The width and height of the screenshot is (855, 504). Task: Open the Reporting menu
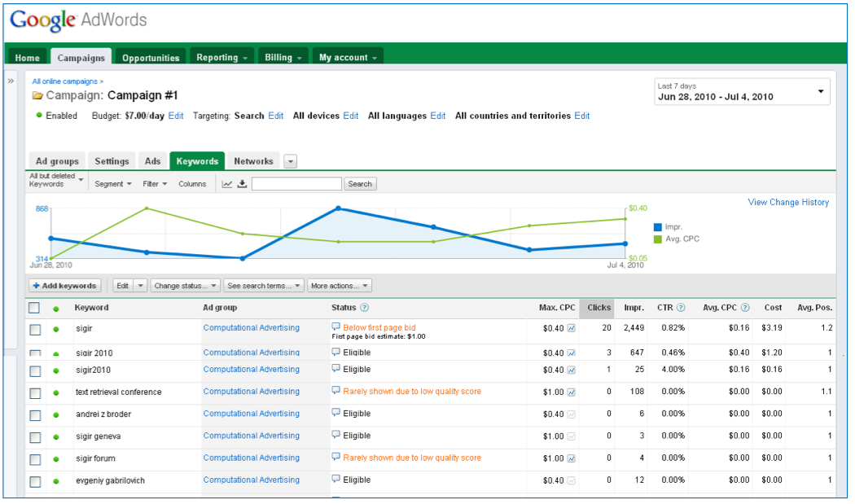click(x=222, y=57)
